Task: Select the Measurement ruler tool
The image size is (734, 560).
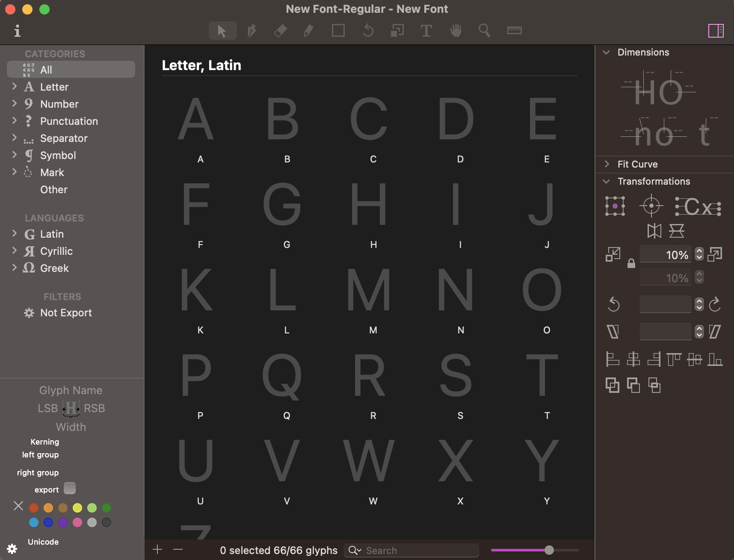Action: (514, 30)
